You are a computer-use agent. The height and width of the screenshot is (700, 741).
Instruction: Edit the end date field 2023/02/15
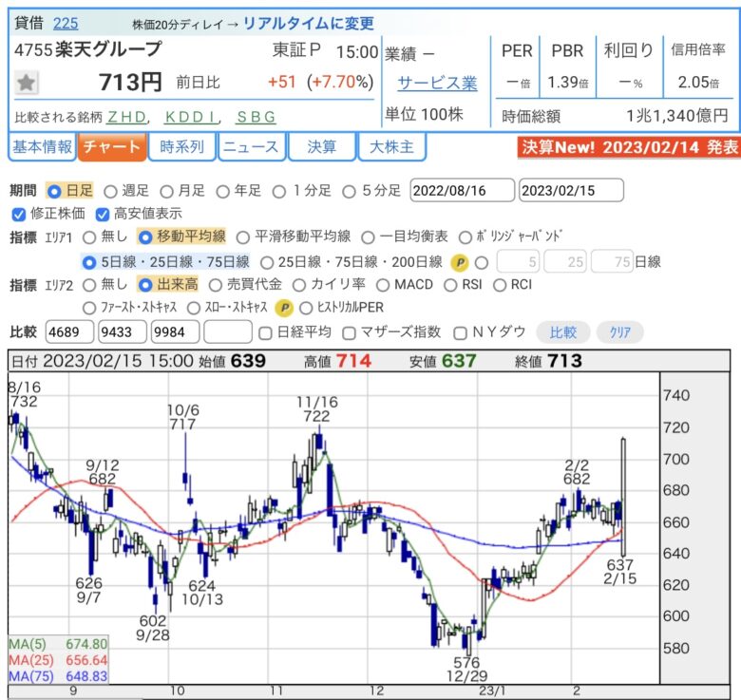pos(571,190)
